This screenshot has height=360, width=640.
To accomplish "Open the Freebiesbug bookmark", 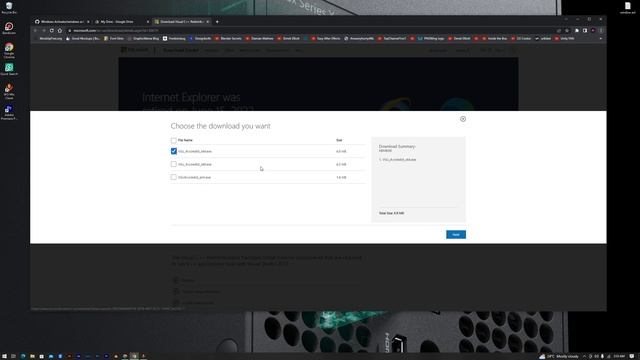I will 174,38.
